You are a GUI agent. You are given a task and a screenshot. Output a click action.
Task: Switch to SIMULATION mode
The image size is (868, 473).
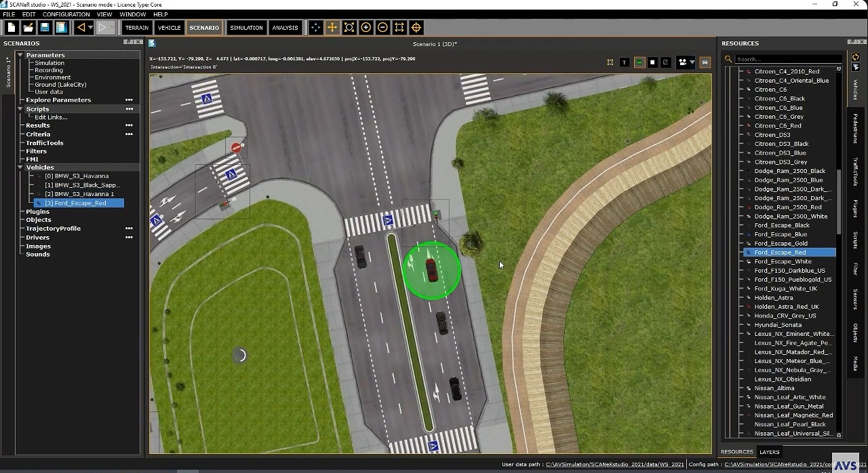[x=246, y=28]
